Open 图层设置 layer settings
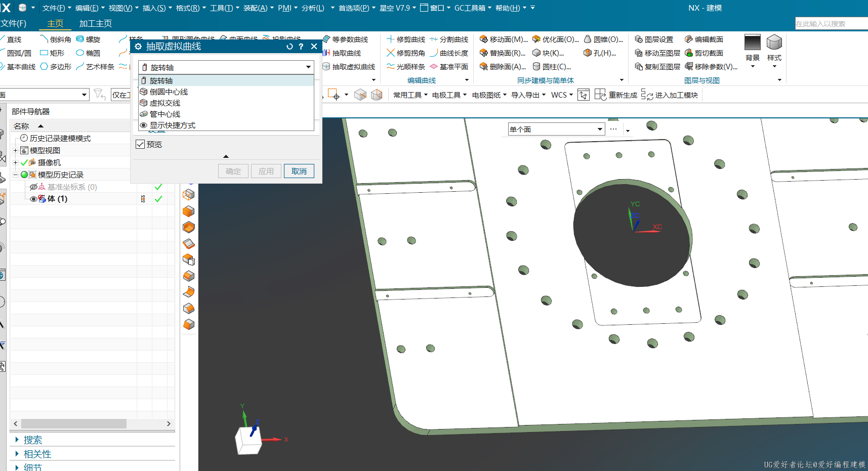The width and height of the screenshot is (868, 471). pyautogui.click(x=654, y=39)
